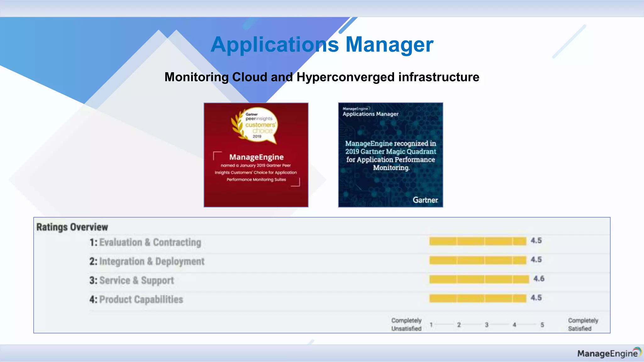Click the ManageEngine text on red image
644x362 pixels.
(256, 157)
